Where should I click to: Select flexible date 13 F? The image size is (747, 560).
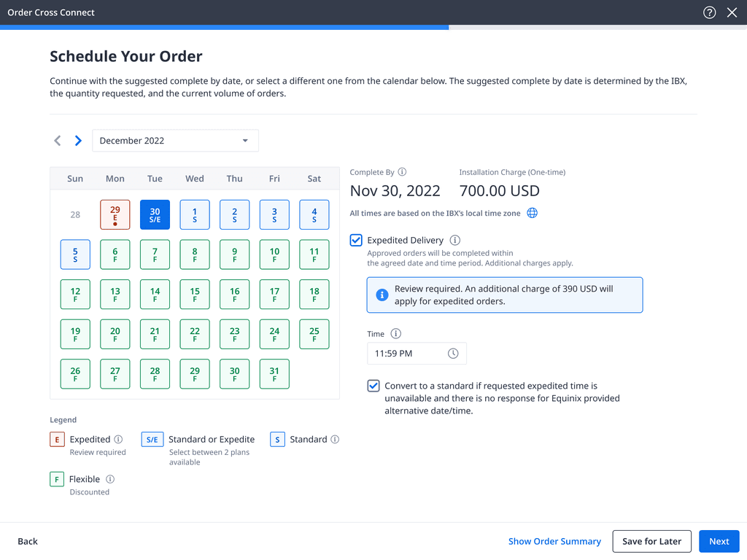click(115, 295)
